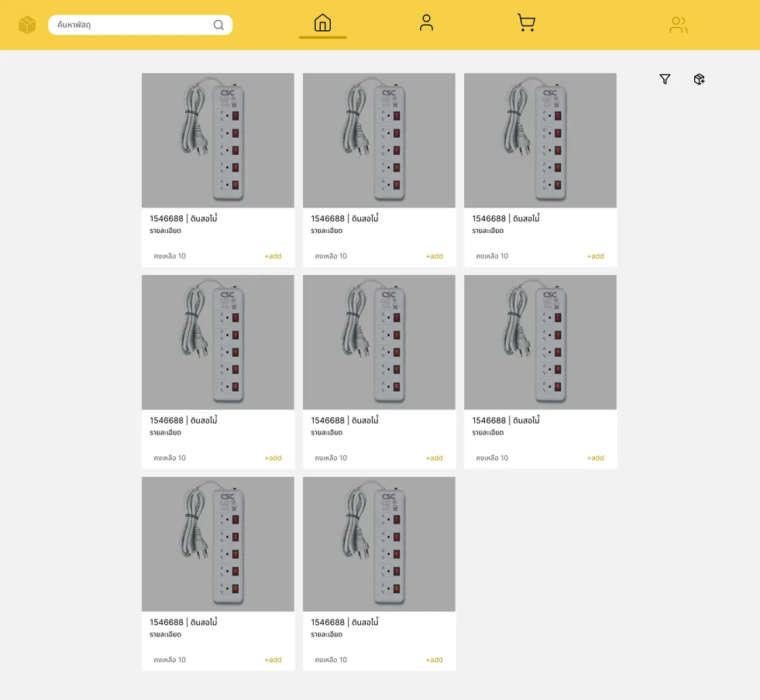
Task: Click the yellow box logo
Action: pos(27,25)
